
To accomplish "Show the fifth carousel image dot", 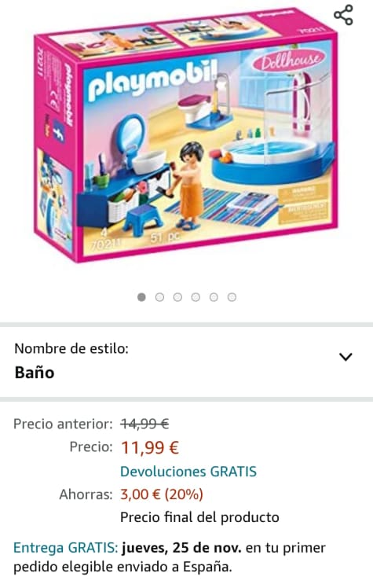I will click(214, 297).
